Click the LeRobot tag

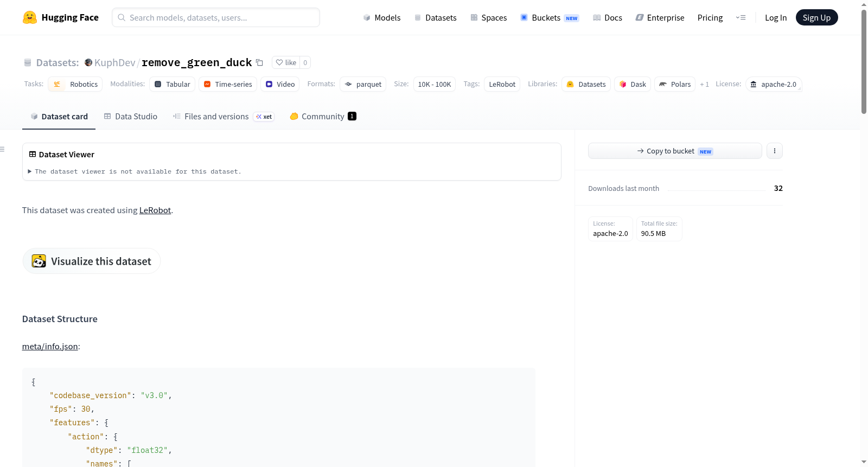tap(502, 84)
